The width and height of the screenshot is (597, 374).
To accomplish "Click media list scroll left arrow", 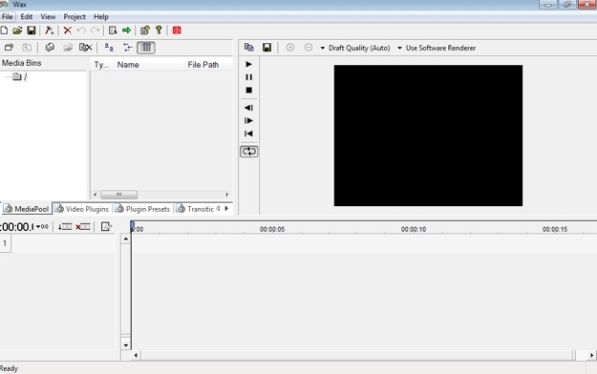I will [95, 195].
